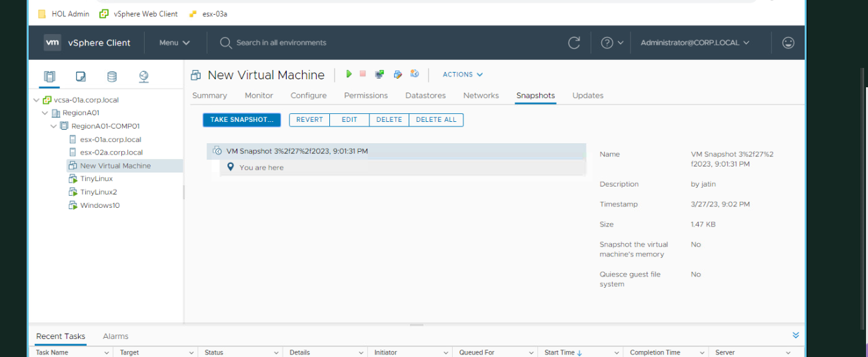Click the Server column header
Image resolution: width=868 pixels, height=357 pixels.
(725, 352)
